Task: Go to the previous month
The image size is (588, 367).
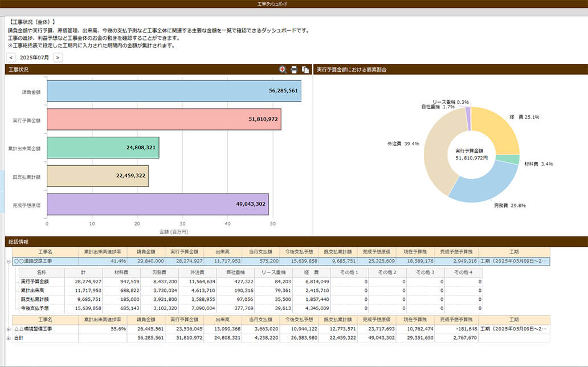Action: [x=11, y=58]
